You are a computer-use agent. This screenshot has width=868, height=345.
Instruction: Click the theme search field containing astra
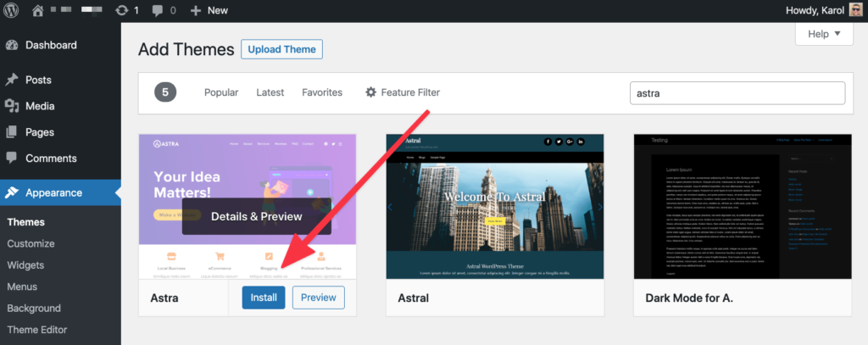[x=737, y=93]
